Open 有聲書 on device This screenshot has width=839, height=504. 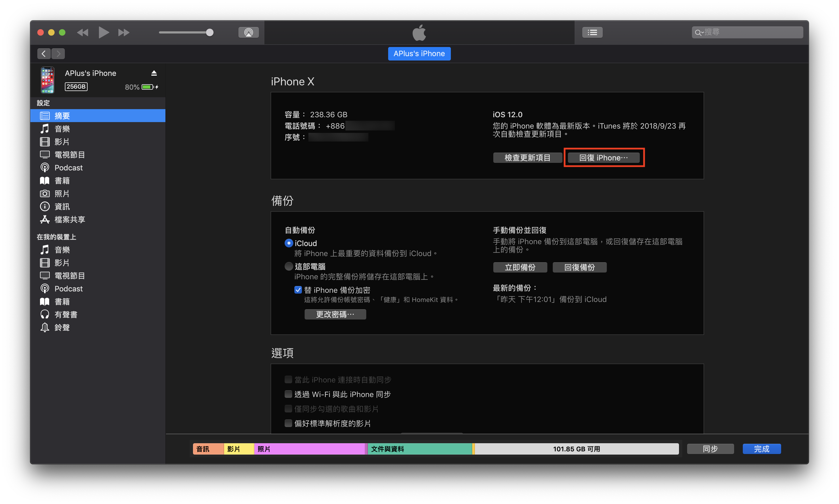98,314
